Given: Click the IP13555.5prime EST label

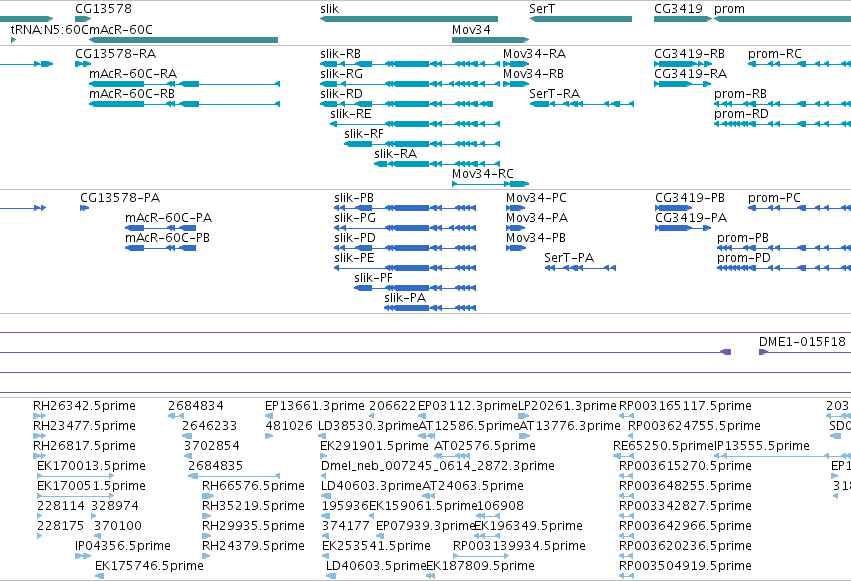Looking at the screenshot, I should click(762, 446).
